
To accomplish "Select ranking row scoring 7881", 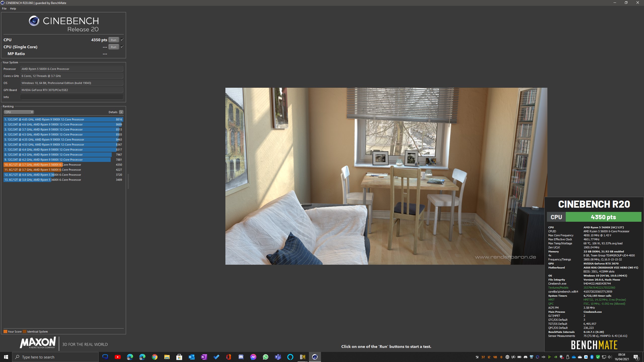I will click(63, 160).
